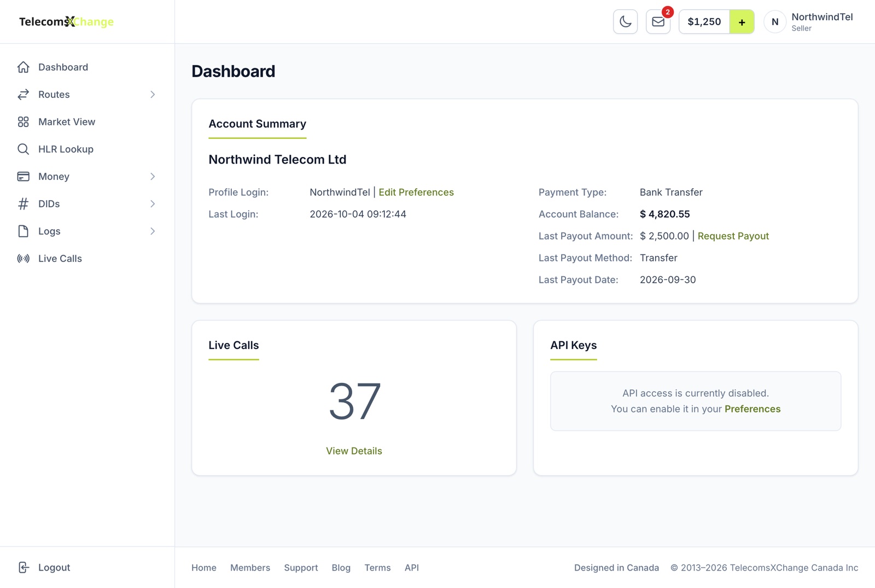Log out via the Logout label
875x588 pixels.
pyautogui.click(x=54, y=568)
